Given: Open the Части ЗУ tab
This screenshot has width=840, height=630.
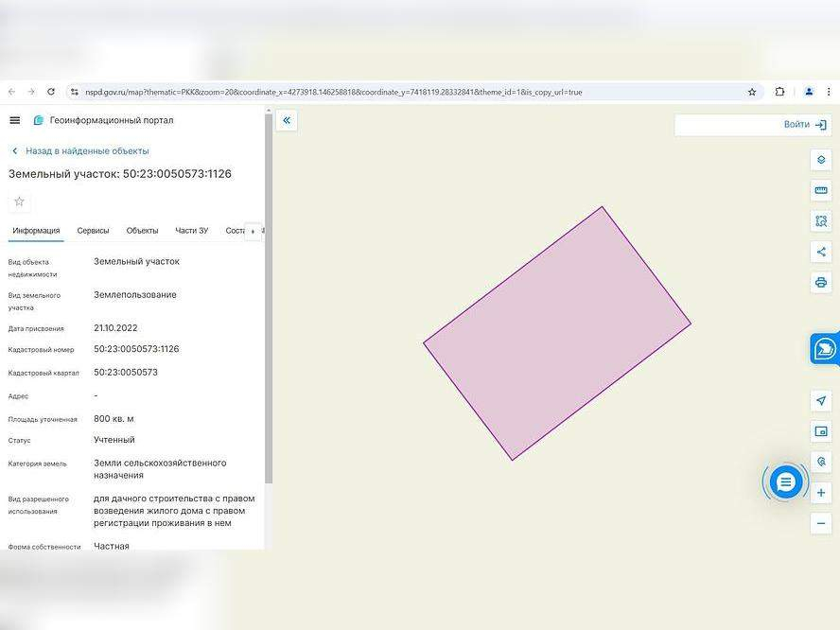Looking at the screenshot, I should click(191, 231).
